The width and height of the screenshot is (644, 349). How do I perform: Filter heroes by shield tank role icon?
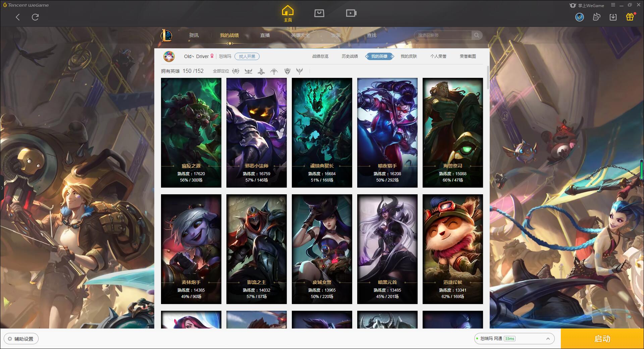pos(287,71)
